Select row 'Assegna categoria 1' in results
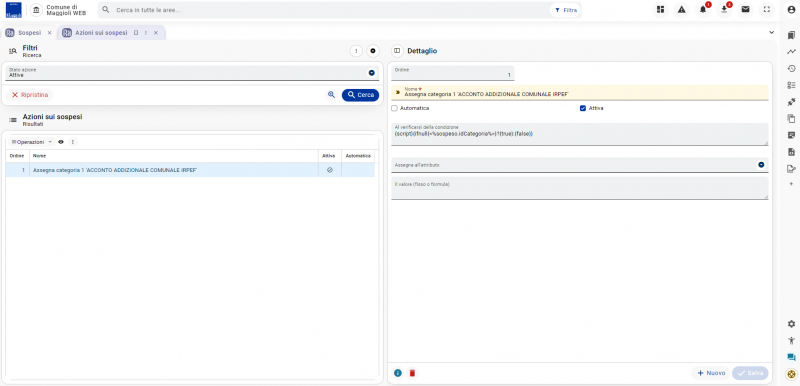This screenshot has height=386, width=800. tap(190, 170)
